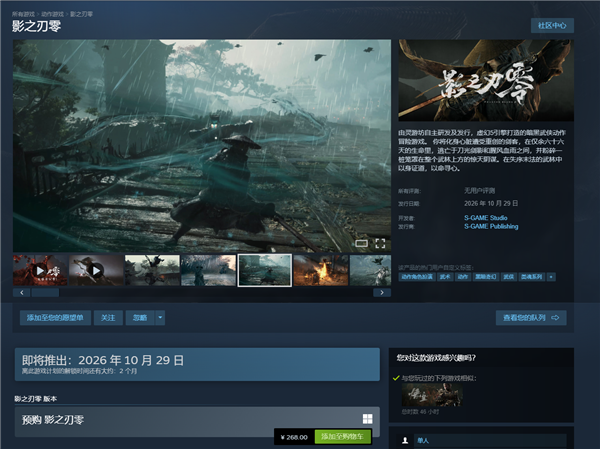Image resolution: width=600 pixels, height=449 pixels.
Task: Select the fourth screenshot thumbnail
Action: [x=208, y=271]
